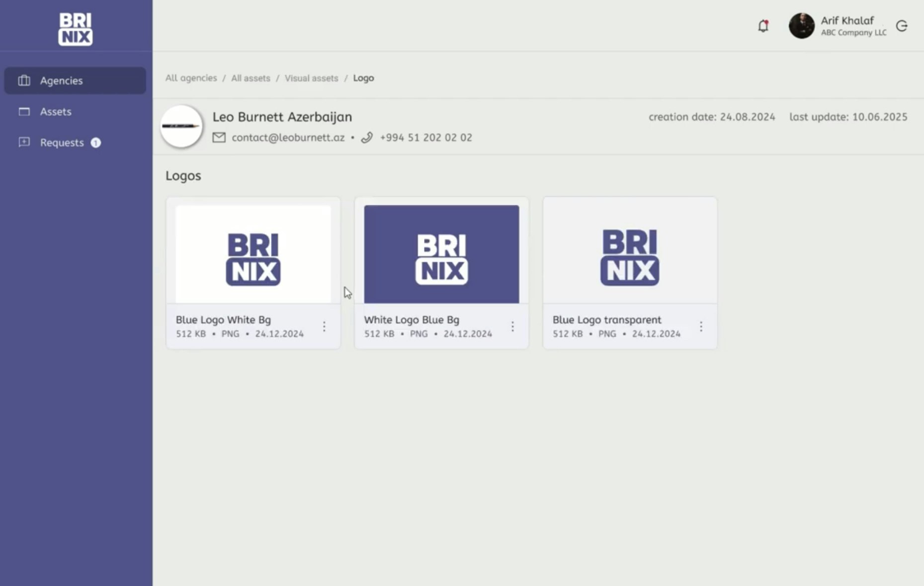Click the contact@leoburnett.az email address
The image size is (924, 586).
pyautogui.click(x=288, y=138)
